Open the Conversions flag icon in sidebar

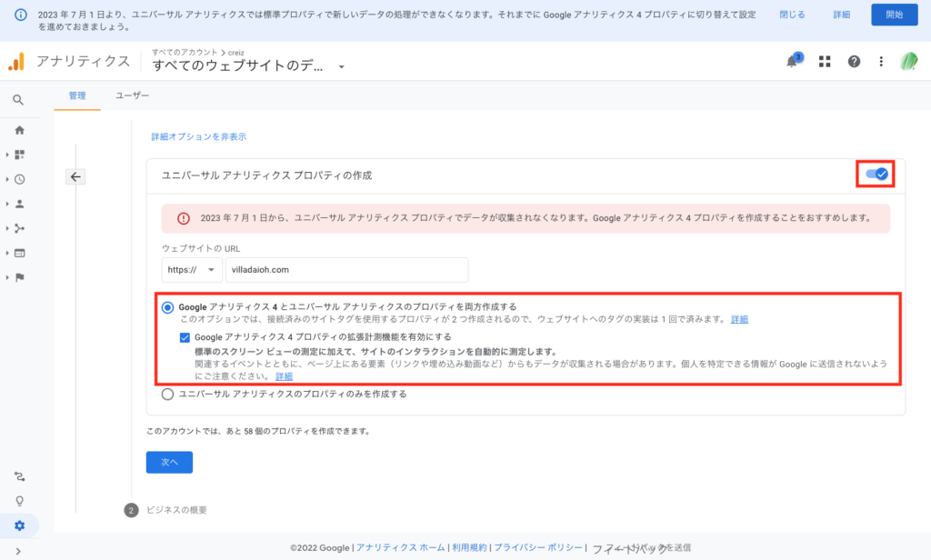[x=19, y=277]
